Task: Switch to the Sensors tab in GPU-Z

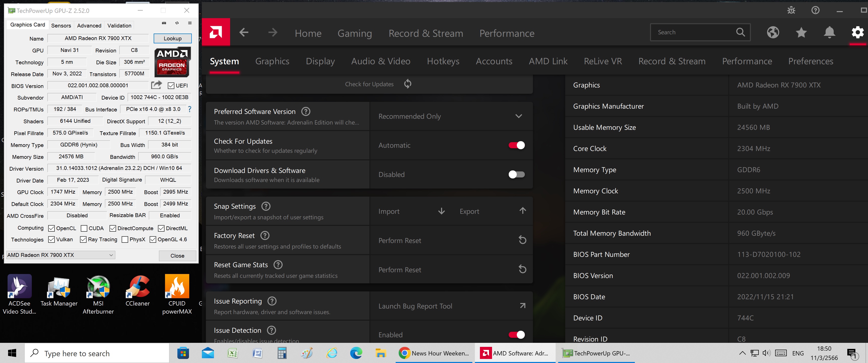Action: point(61,26)
